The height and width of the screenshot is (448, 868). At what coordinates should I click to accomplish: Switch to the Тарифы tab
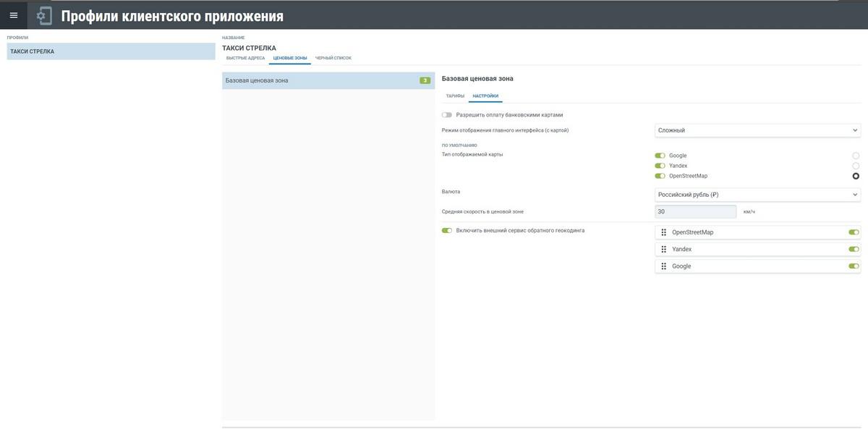click(x=455, y=96)
